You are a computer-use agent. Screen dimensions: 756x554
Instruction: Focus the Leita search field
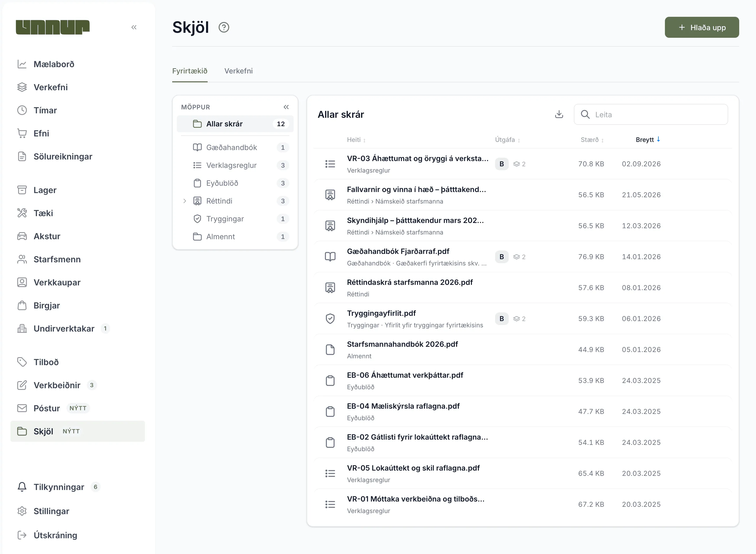[651, 114]
